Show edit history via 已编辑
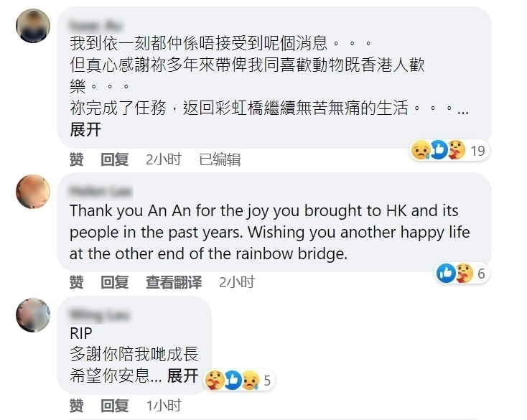Viewport: 527px width, 420px height. click(x=219, y=159)
